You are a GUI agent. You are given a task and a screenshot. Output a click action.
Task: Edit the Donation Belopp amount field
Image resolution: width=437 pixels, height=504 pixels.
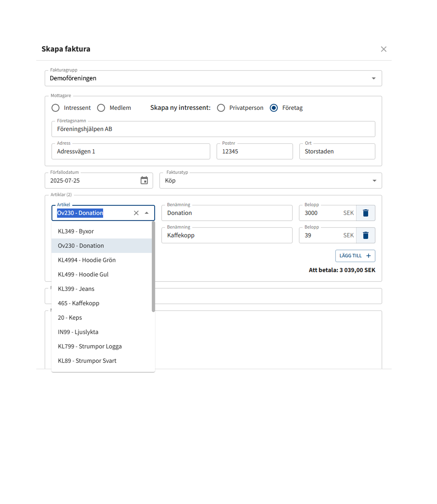point(321,213)
